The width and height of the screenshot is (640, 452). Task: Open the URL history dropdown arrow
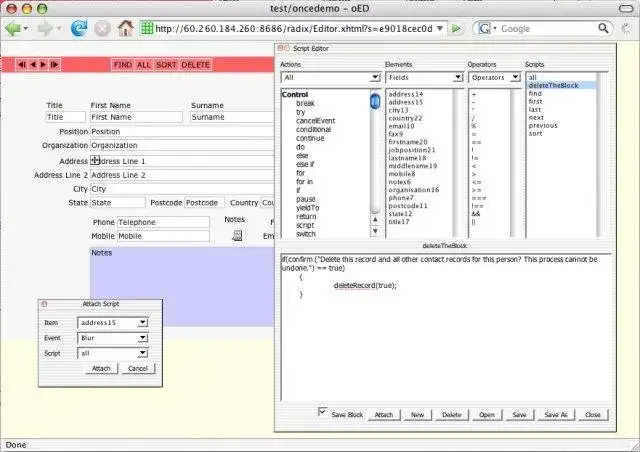[x=440, y=29]
